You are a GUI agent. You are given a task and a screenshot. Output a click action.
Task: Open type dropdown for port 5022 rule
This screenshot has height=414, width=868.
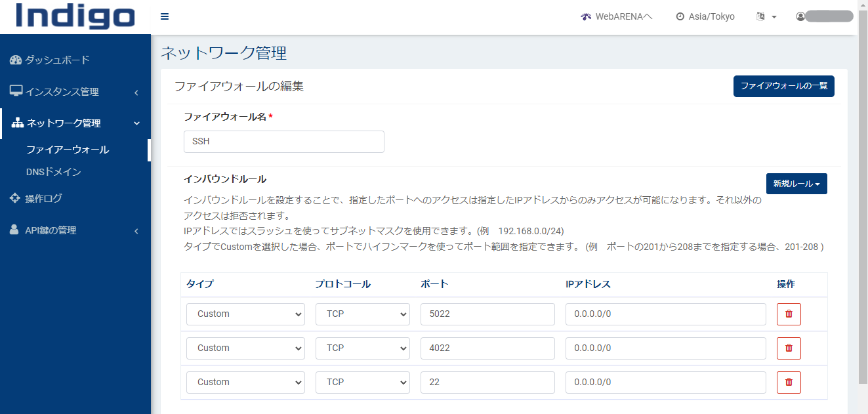pos(245,314)
